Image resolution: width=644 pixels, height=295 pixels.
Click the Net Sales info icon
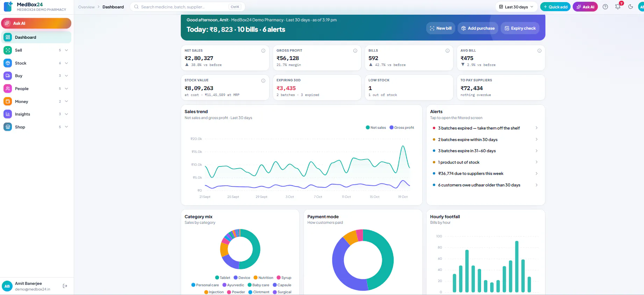[x=263, y=51]
